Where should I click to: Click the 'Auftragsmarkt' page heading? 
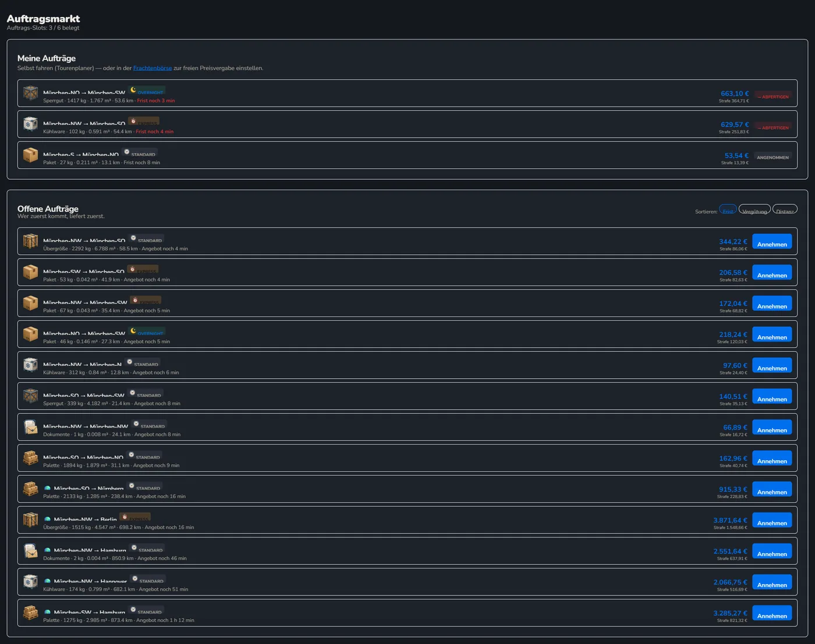pos(43,19)
